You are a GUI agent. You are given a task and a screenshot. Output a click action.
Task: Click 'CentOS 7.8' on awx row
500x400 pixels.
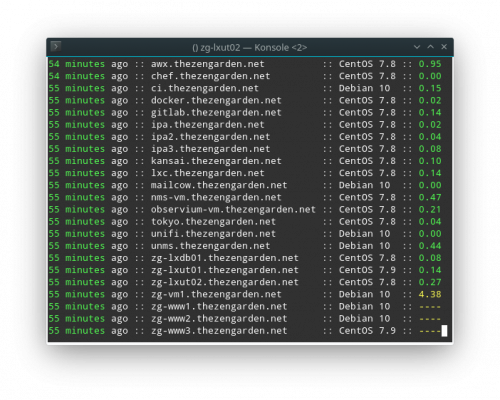[x=367, y=64]
